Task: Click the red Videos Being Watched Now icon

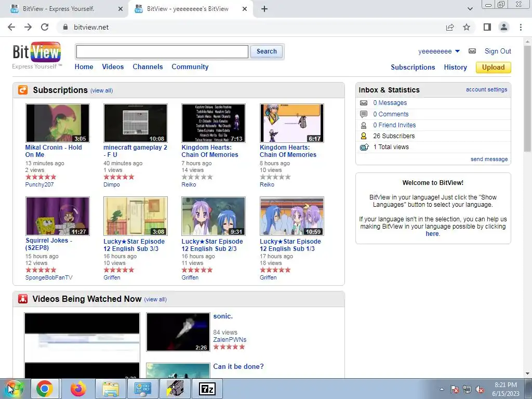Action: [23, 299]
